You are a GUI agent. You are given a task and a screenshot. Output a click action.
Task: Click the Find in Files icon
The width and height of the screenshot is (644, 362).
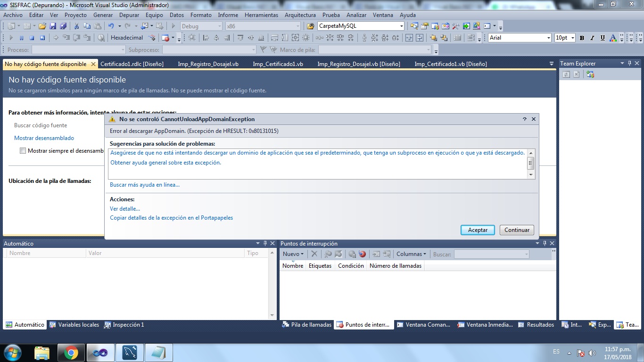[x=310, y=26]
